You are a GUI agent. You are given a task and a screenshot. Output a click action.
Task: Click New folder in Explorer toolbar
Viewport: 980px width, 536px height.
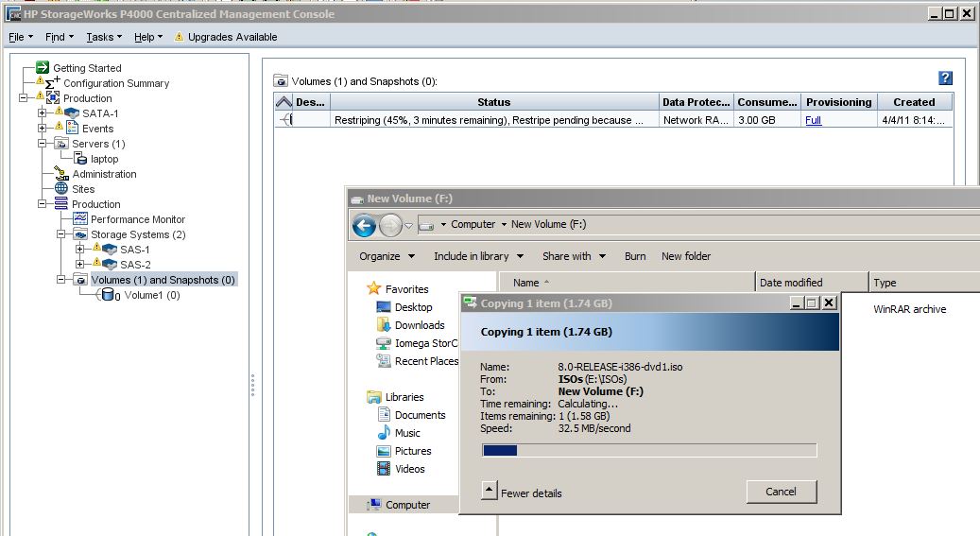tap(686, 256)
